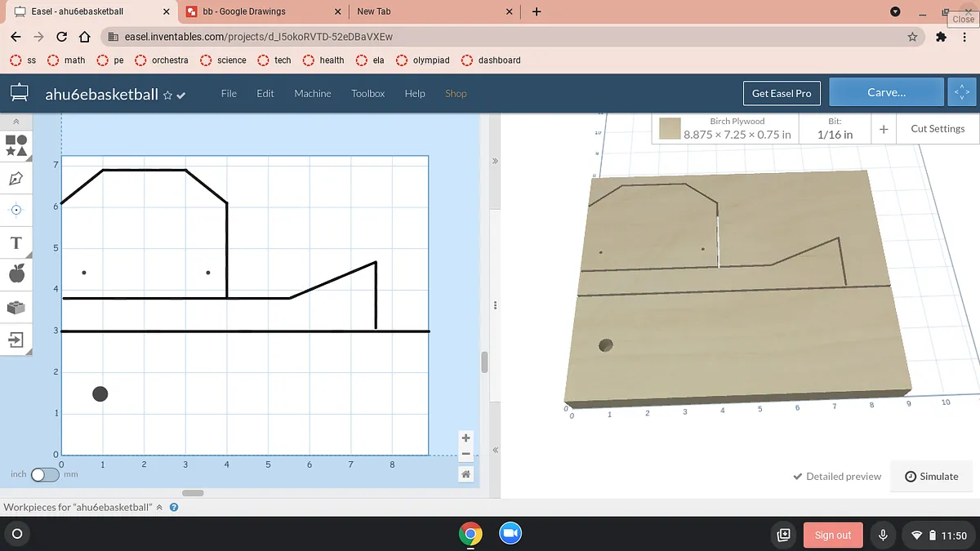The width and height of the screenshot is (980, 551).
Task: Click the Simulate button
Action: tap(931, 477)
